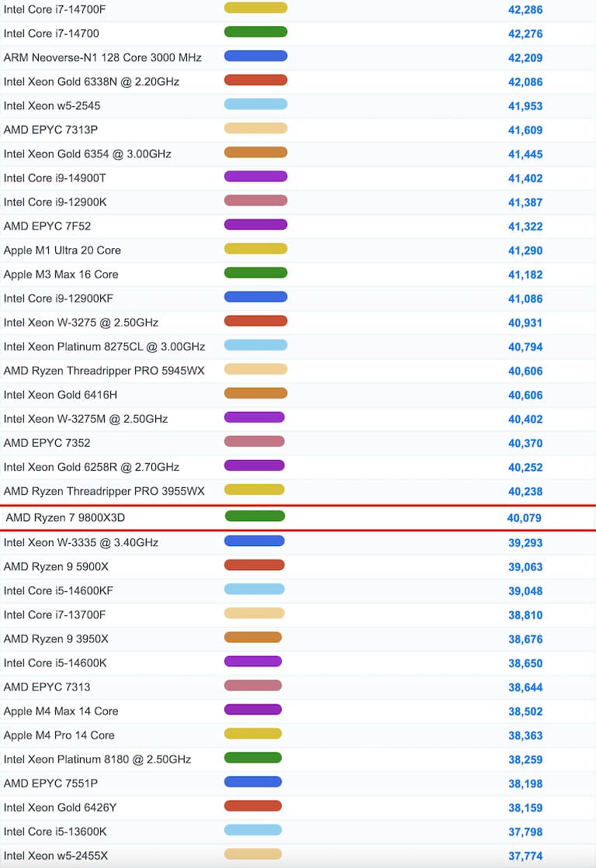The image size is (596, 868).
Task: Select the 40,931 benchmark score
Action: coord(525,323)
